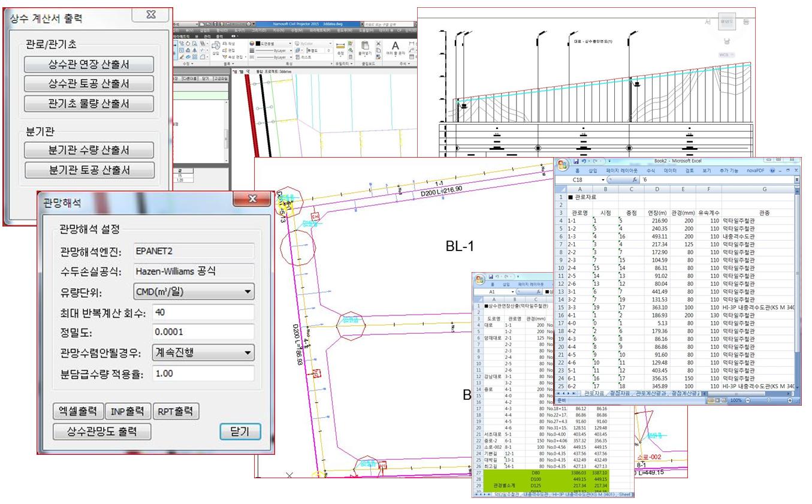Click Hazen-Williams 공식 field
The width and height of the screenshot is (812, 504).
(x=193, y=271)
